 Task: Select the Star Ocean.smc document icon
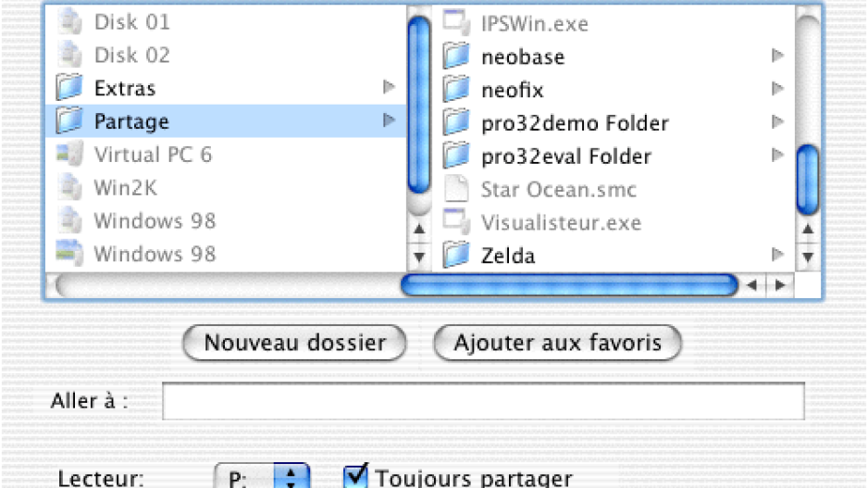(x=456, y=189)
